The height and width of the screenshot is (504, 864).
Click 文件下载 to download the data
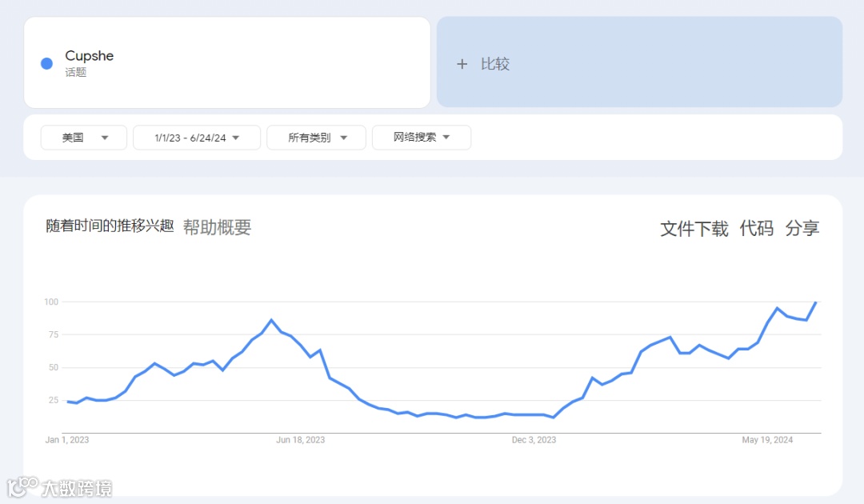tap(694, 228)
